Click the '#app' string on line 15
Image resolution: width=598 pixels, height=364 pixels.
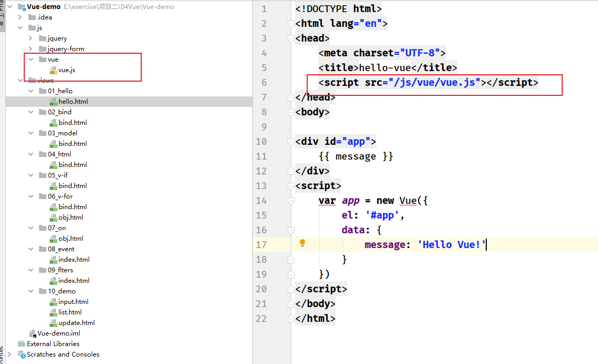point(382,215)
